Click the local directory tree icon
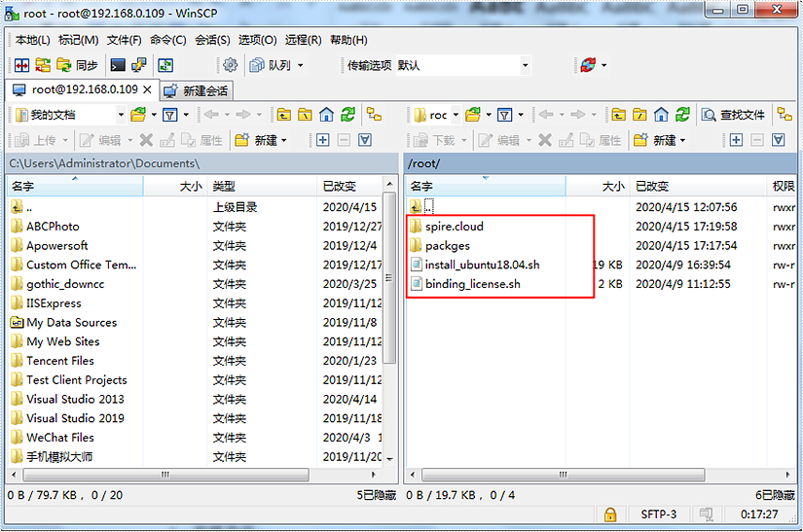This screenshot has height=532, width=803. pos(375,114)
